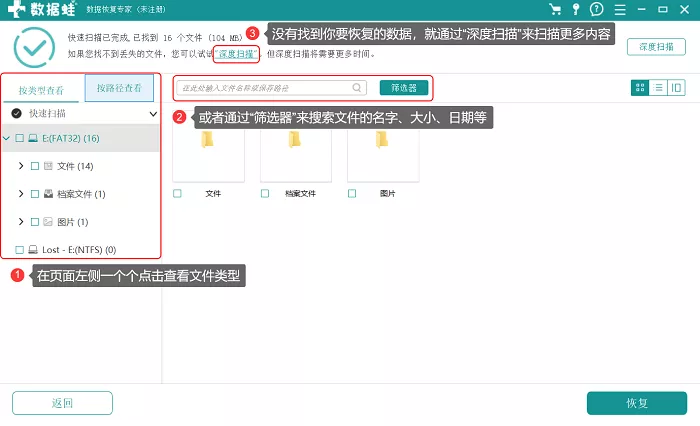Focus the file name search field
Viewport: 700px width, 426px height.
(271, 88)
